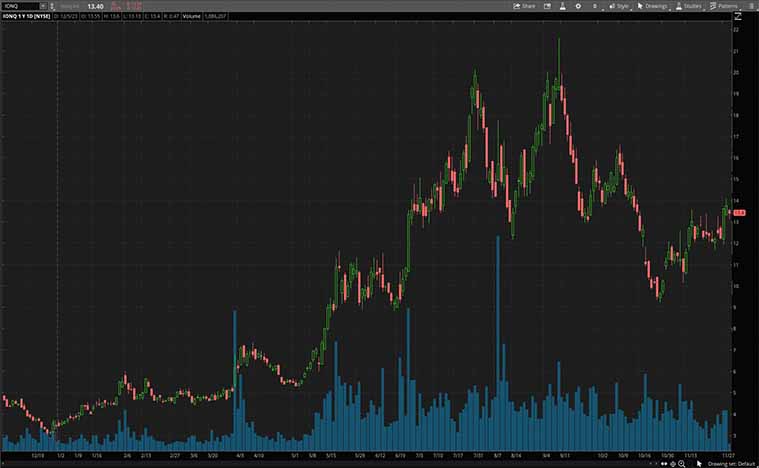This screenshot has height=468, width=759.
Task: Click the pan crosshair icon at bottom
Action: (x=673, y=464)
